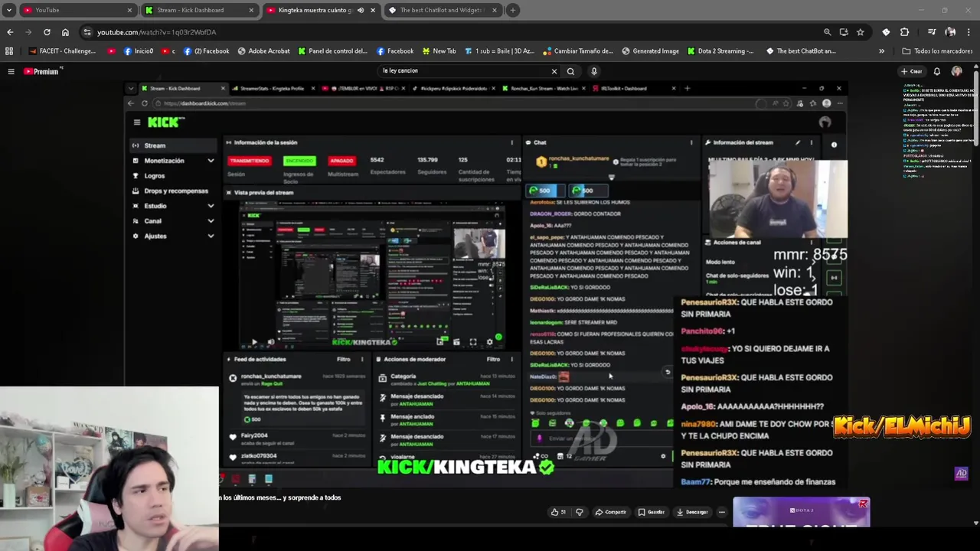The image size is (980, 551).
Task: Expand Monetización in the Kick dashboard sidebar
Action: point(172,161)
